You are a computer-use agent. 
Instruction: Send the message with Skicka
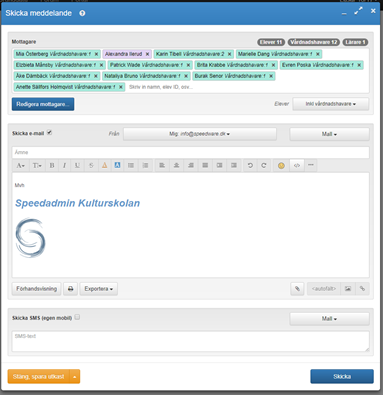click(342, 376)
